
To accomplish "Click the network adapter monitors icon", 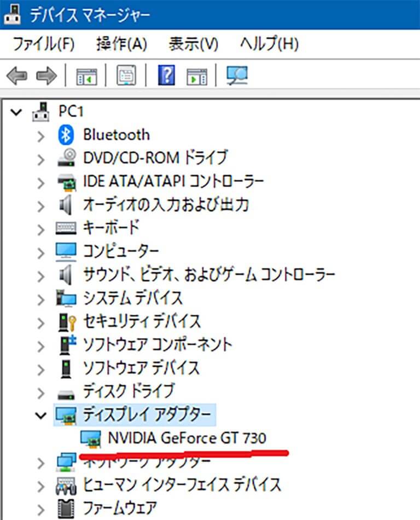I will (x=66, y=463).
